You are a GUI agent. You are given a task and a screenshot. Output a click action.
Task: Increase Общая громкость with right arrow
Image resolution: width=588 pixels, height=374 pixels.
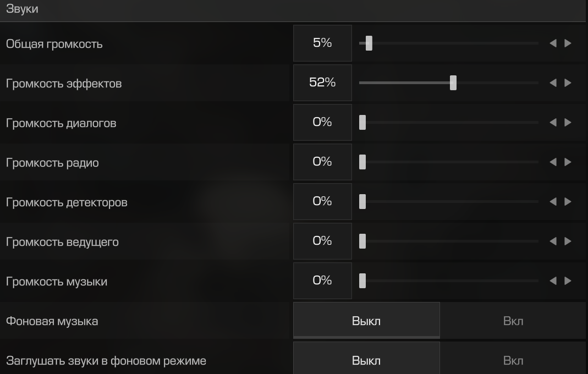[x=568, y=43]
